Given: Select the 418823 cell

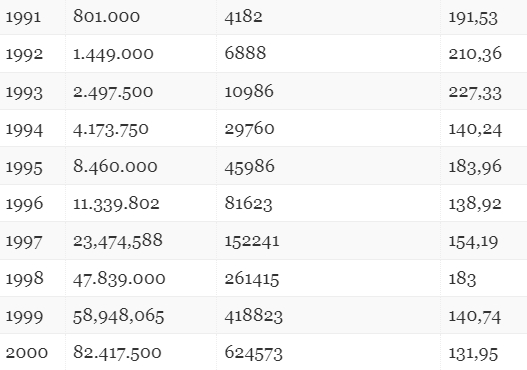Looking at the screenshot, I should click(x=253, y=317).
